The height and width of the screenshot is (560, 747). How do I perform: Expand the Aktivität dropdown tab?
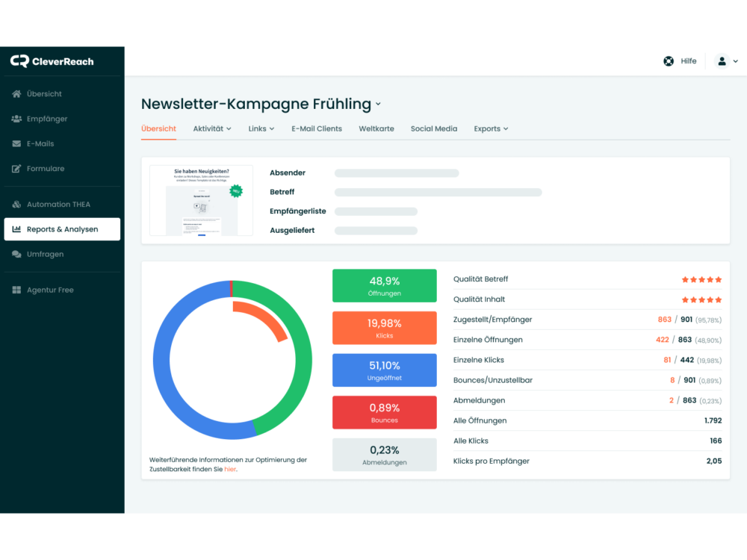point(212,128)
